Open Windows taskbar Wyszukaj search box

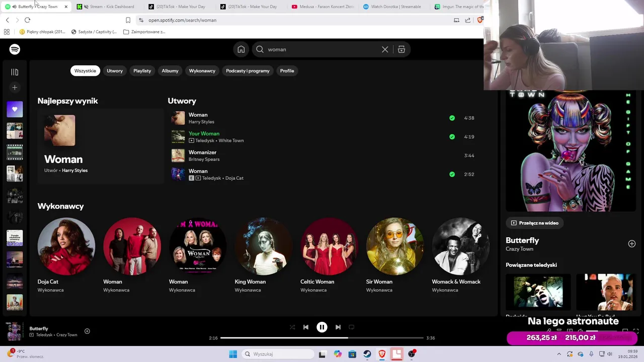278,354
